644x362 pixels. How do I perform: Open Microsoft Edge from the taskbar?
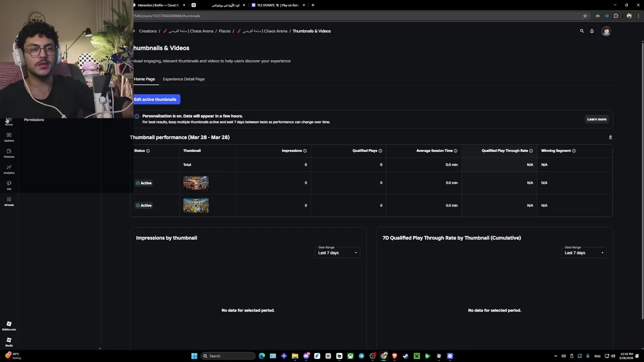tap(262, 356)
